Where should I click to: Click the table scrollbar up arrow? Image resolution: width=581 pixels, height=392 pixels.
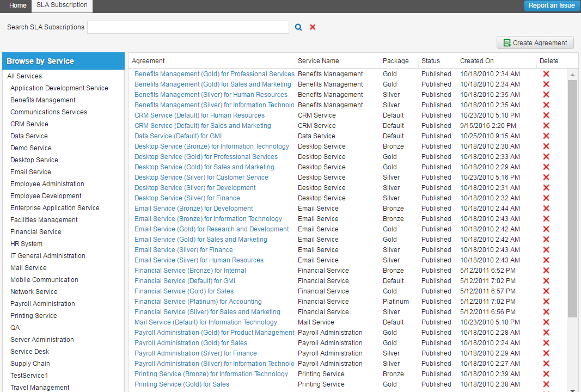point(572,75)
